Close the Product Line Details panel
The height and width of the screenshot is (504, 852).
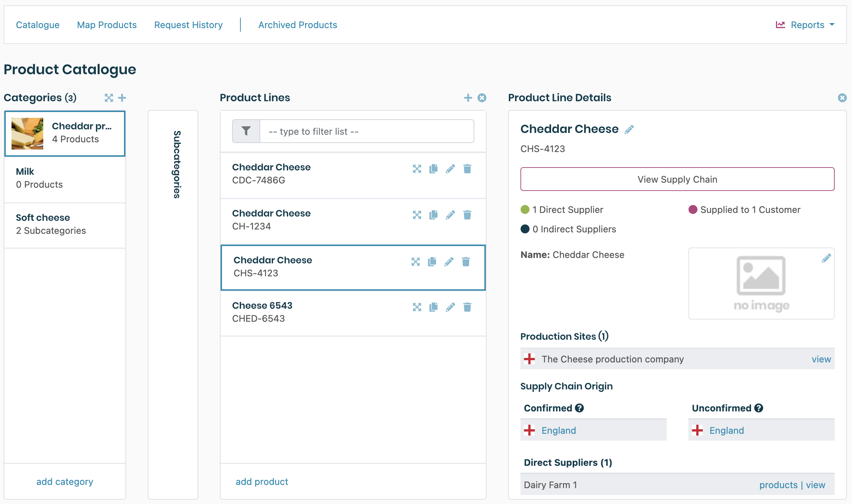tap(842, 98)
